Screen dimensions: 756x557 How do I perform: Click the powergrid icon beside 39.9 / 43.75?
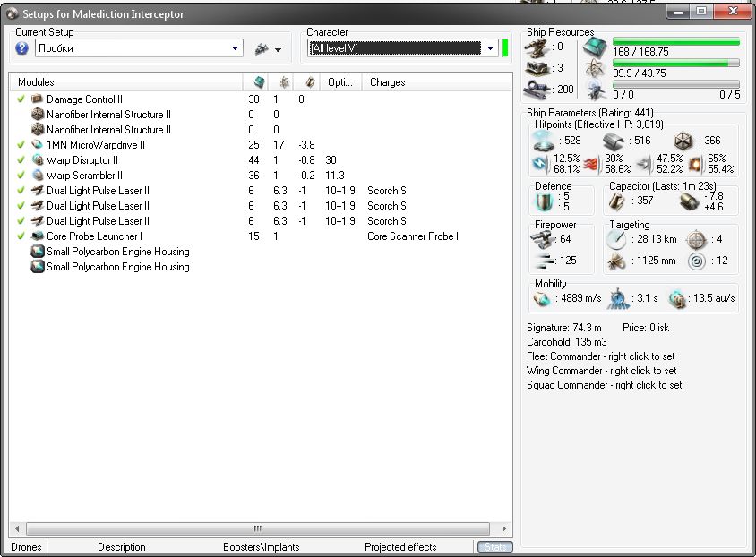(x=595, y=70)
